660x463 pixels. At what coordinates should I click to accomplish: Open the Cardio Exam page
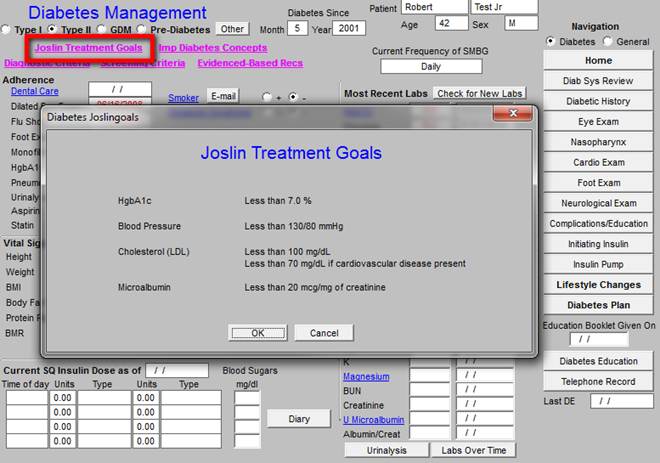point(598,162)
